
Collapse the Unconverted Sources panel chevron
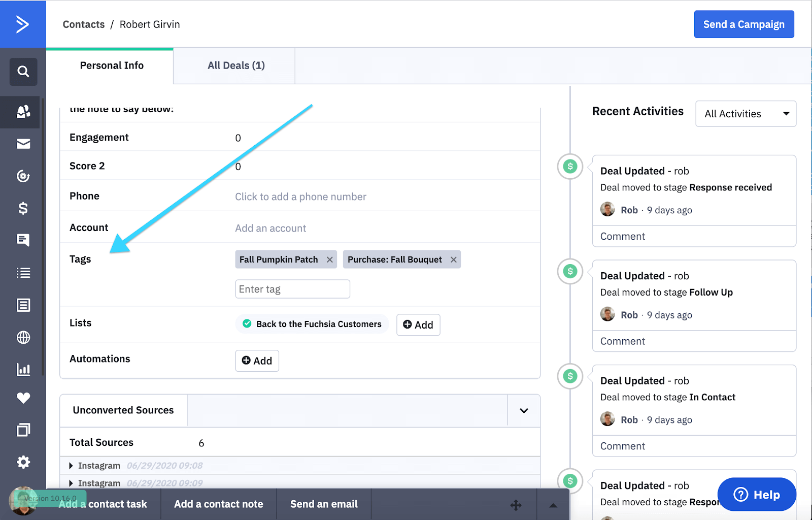coord(524,410)
